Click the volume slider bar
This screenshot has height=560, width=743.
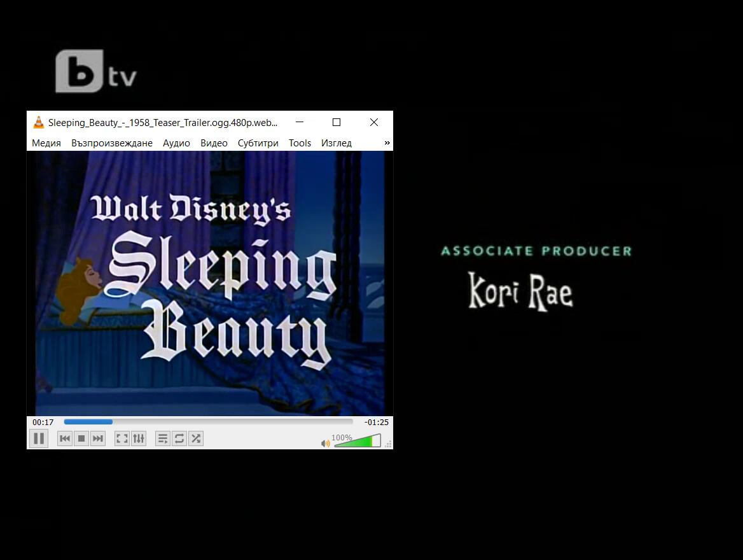(x=357, y=441)
